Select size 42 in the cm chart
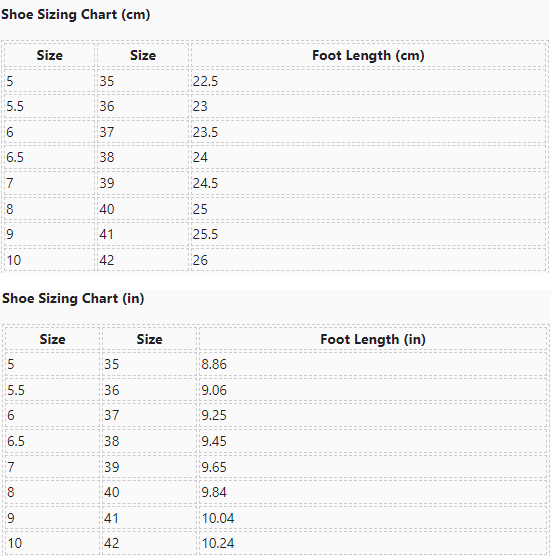 click(x=143, y=260)
